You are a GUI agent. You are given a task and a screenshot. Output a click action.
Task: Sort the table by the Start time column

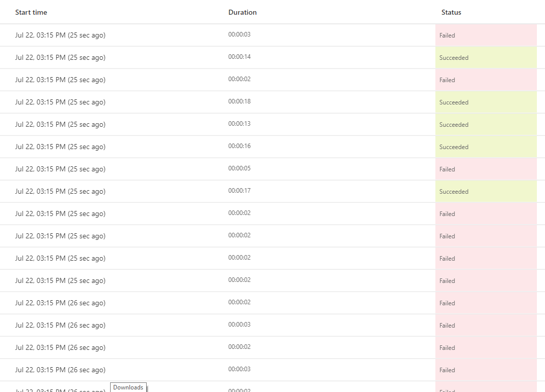(x=31, y=12)
